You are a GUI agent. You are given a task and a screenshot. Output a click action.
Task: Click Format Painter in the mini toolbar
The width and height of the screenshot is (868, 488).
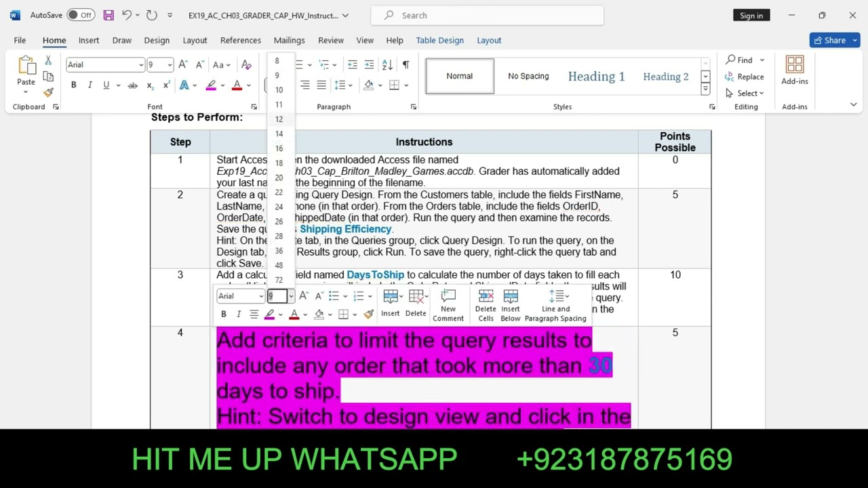point(369,314)
